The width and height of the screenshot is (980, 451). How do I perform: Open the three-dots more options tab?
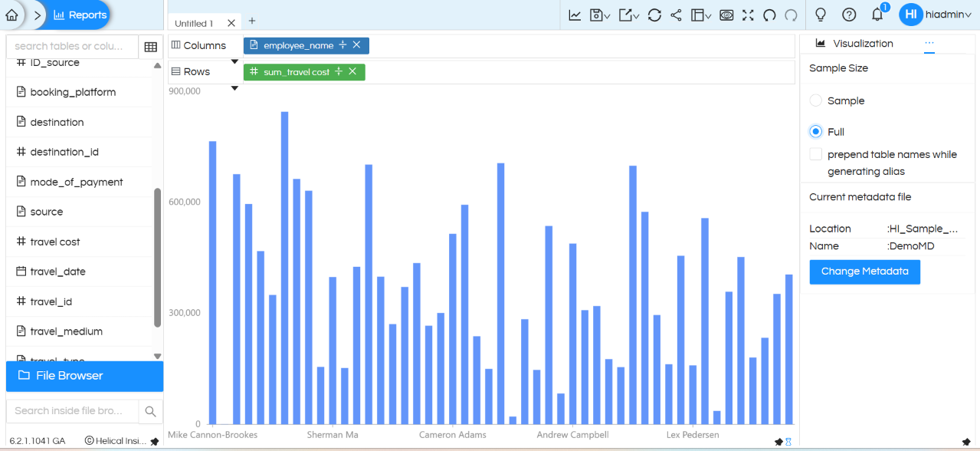click(x=929, y=44)
